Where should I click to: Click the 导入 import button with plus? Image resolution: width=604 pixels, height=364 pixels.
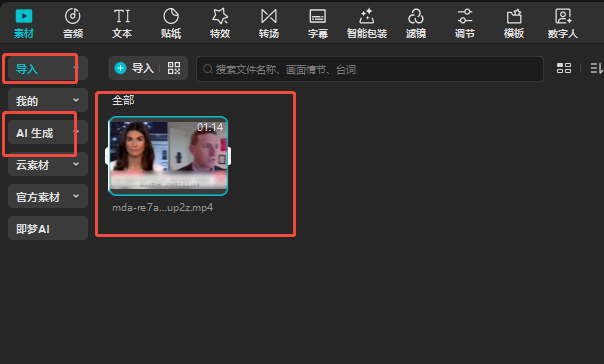134,68
